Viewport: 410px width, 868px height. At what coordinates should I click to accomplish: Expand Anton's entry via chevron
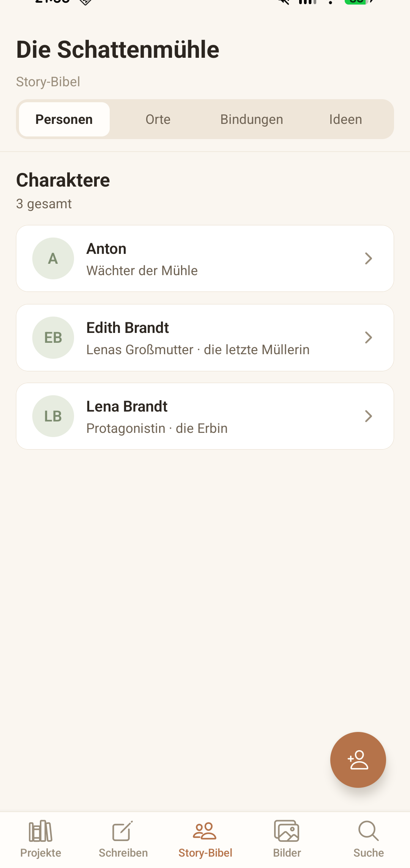point(368,258)
